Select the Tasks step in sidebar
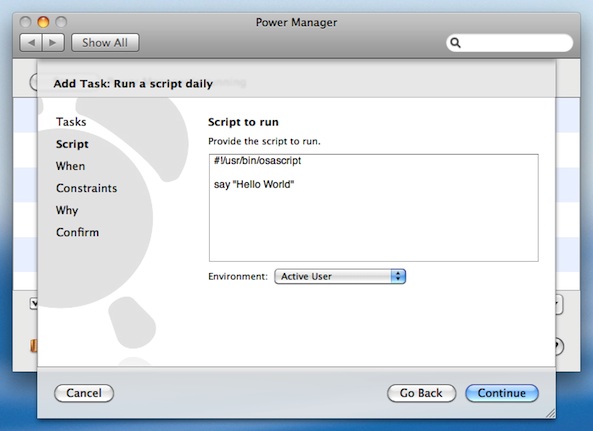 71,122
